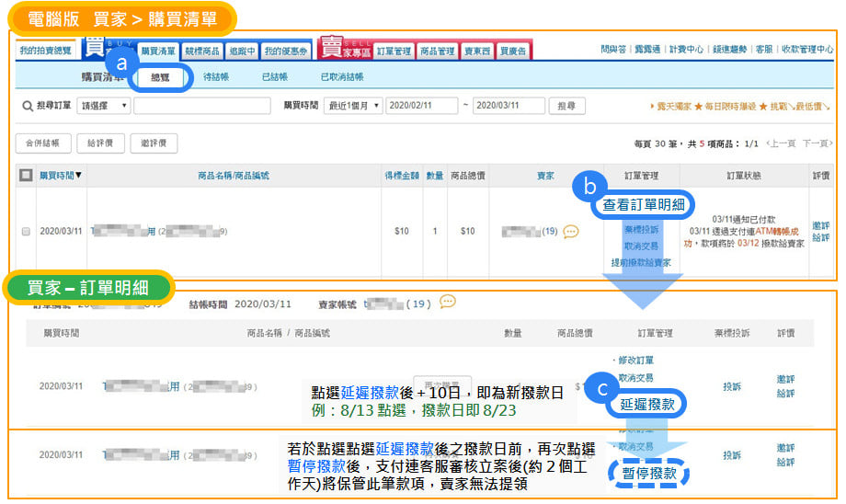The image size is (846, 504).
Task: Expand the 最近1個月 purchase time dropdown
Action: click(x=354, y=107)
